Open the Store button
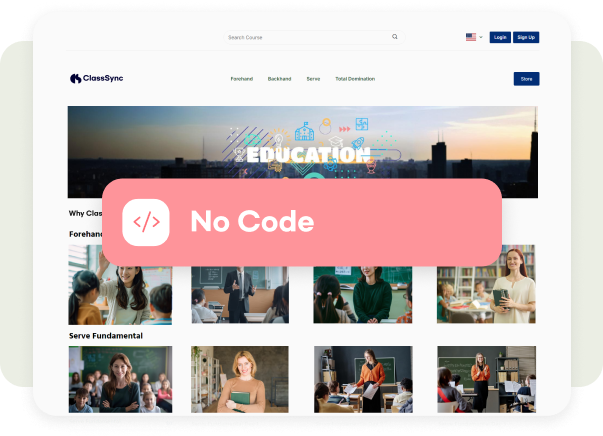The width and height of the screenshot is (603, 436). tap(526, 79)
